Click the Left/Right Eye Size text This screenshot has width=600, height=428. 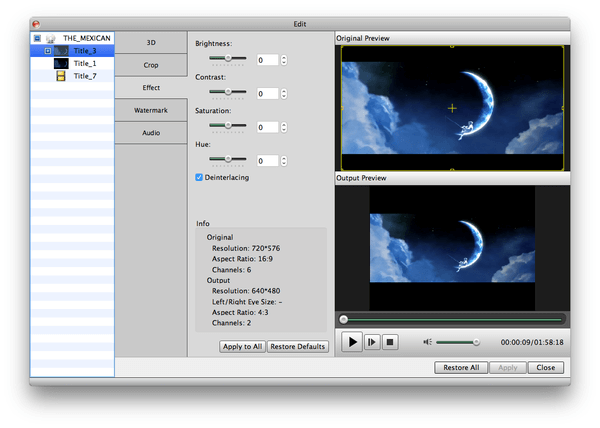tap(247, 302)
